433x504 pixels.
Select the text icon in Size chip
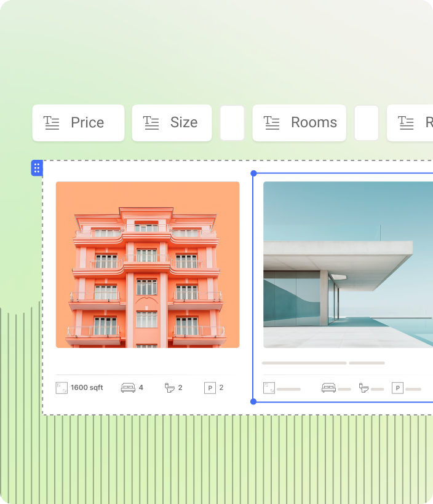[151, 123]
